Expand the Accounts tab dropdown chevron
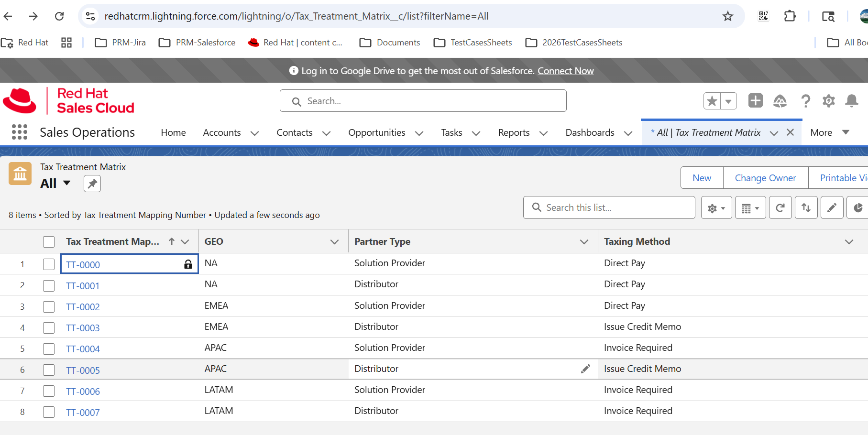The image size is (868, 435). coord(255,133)
